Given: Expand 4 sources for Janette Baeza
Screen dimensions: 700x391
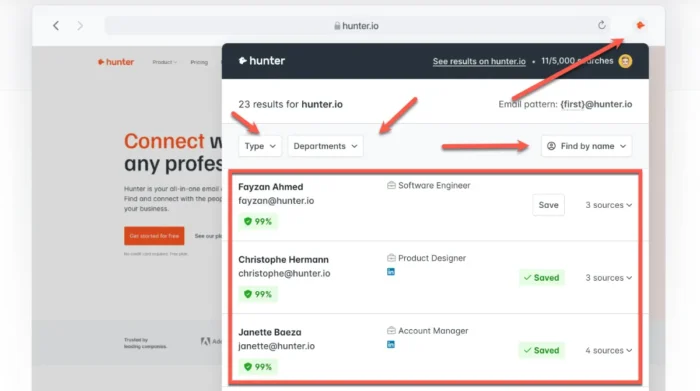Looking at the screenshot, I should coord(608,350).
